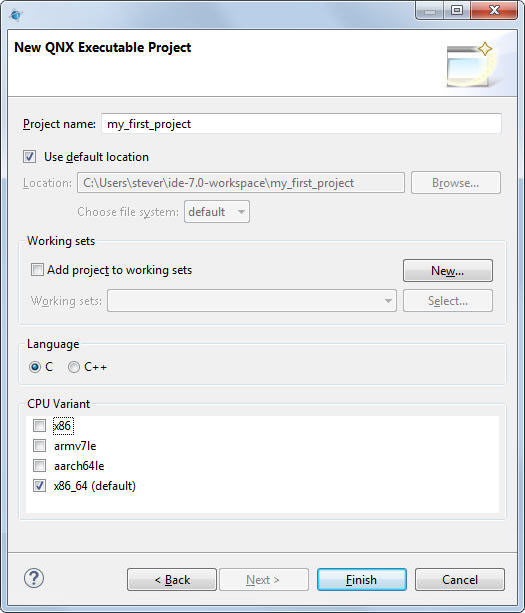Click New... to create working set
Image resolution: width=525 pixels, height=613 pixels.
click(x=448, y=271)
